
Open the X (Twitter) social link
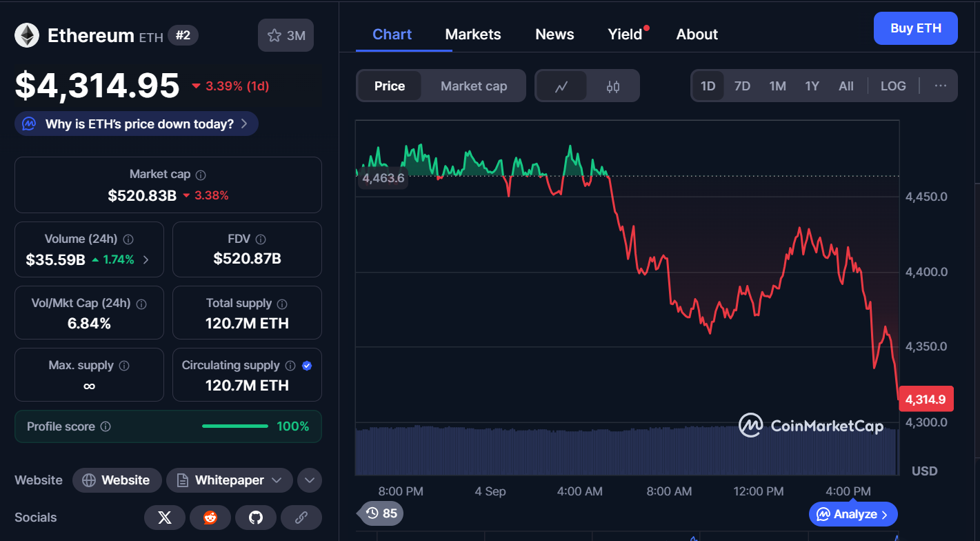[x=165, y=518]
